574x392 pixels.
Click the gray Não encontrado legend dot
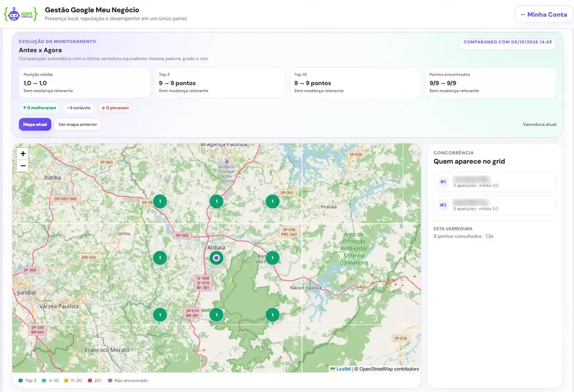click(110, 381)
